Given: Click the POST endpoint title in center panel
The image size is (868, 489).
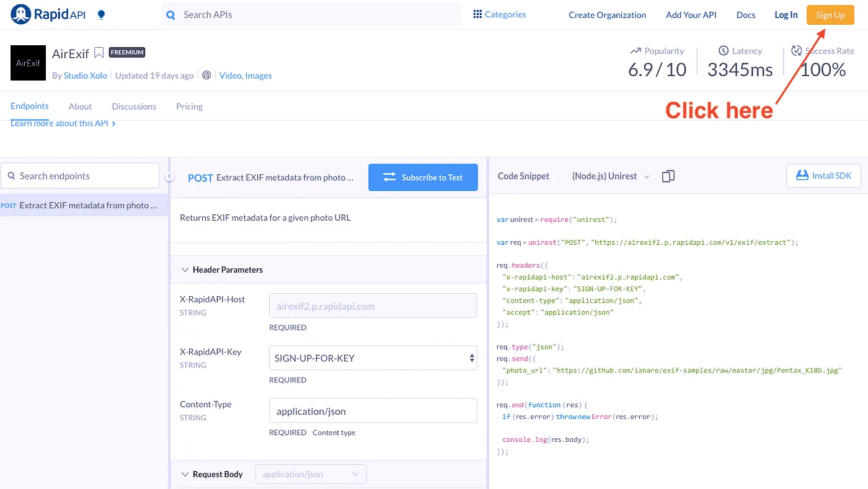Looking at the screenshot, I should (x=271, y=177).
